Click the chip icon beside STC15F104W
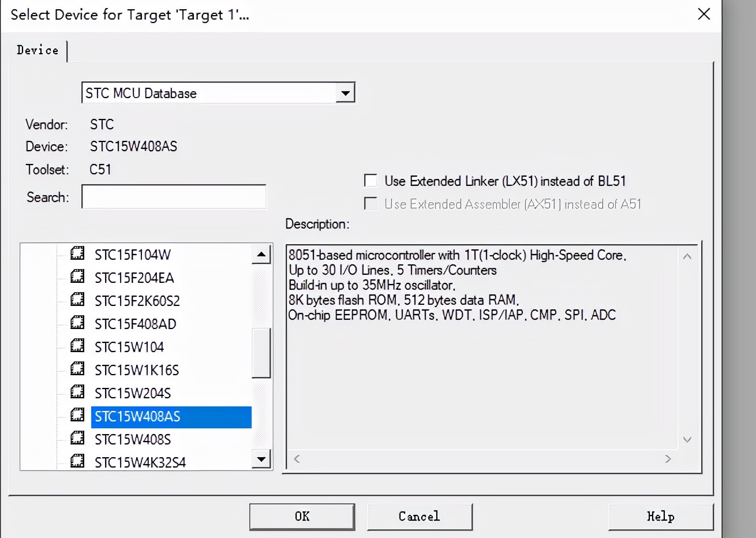Viewport: 756px width, 538px height. point(77,253)
